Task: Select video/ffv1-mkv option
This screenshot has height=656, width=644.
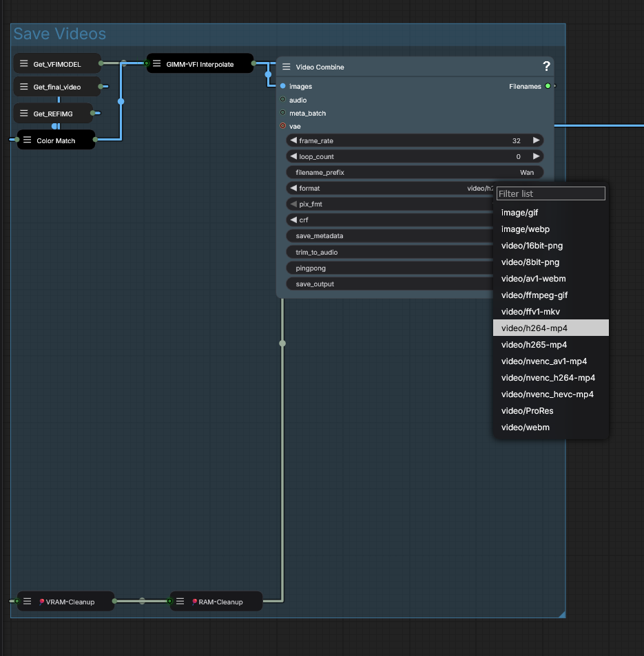Action: (550, 312)
